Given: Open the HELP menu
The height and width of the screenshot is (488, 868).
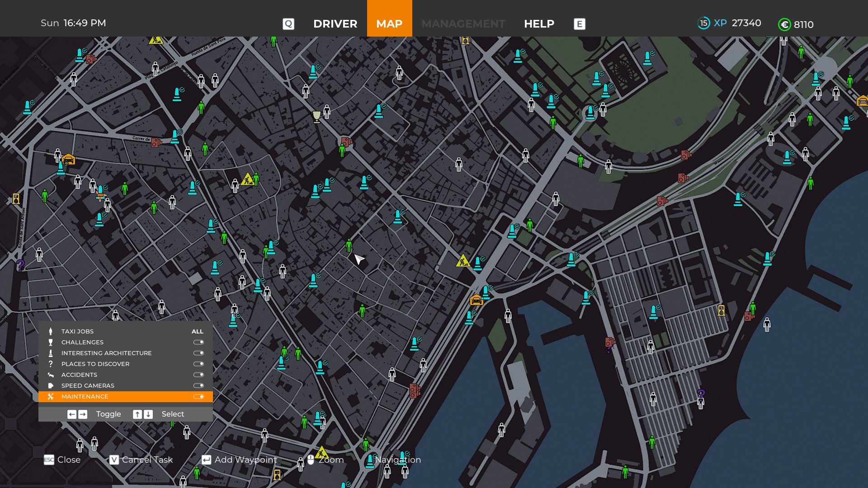Looking at the screenshot, I should tap(539, 23).
